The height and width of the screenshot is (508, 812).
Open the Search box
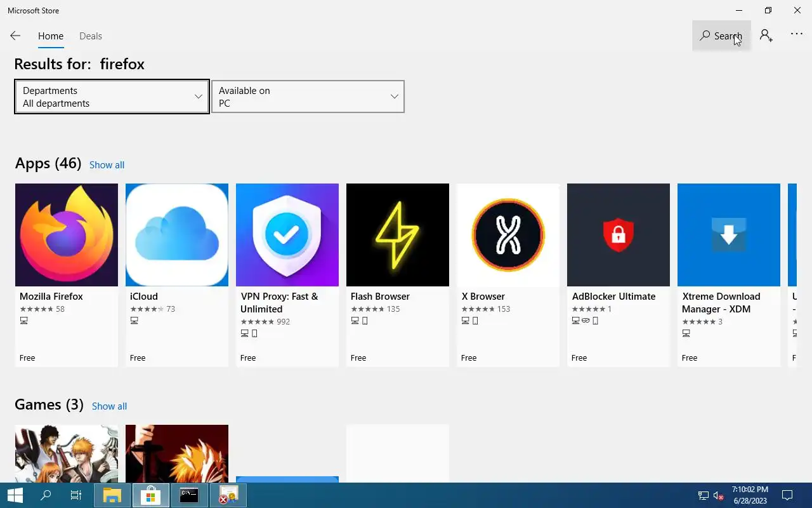[721, 36]
